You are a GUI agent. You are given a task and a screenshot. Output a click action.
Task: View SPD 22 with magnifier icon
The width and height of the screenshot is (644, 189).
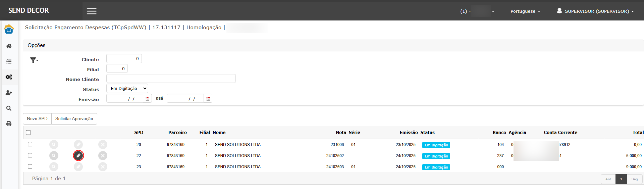pyautogui.click(x=54, y=155)
